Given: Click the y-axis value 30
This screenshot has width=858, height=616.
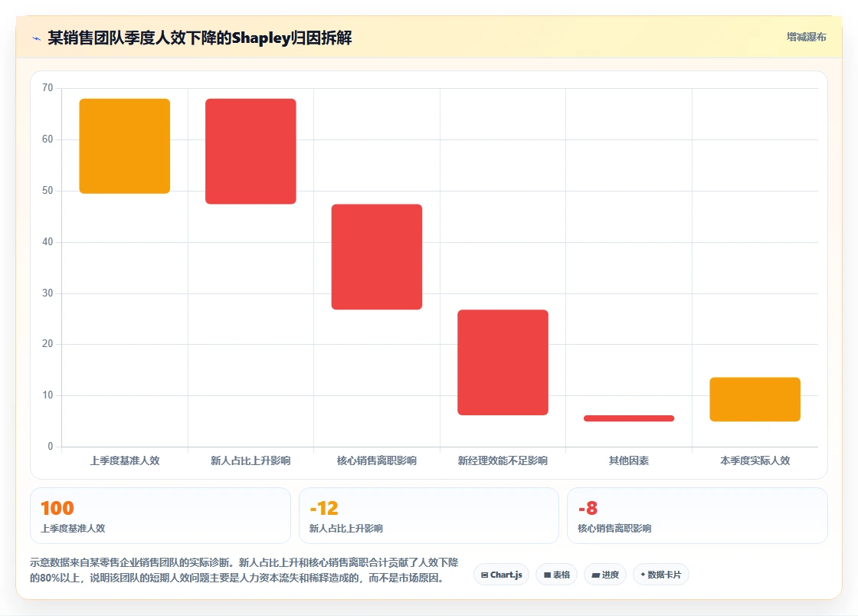Looking at the screenshot, I should tap(47, 293).
